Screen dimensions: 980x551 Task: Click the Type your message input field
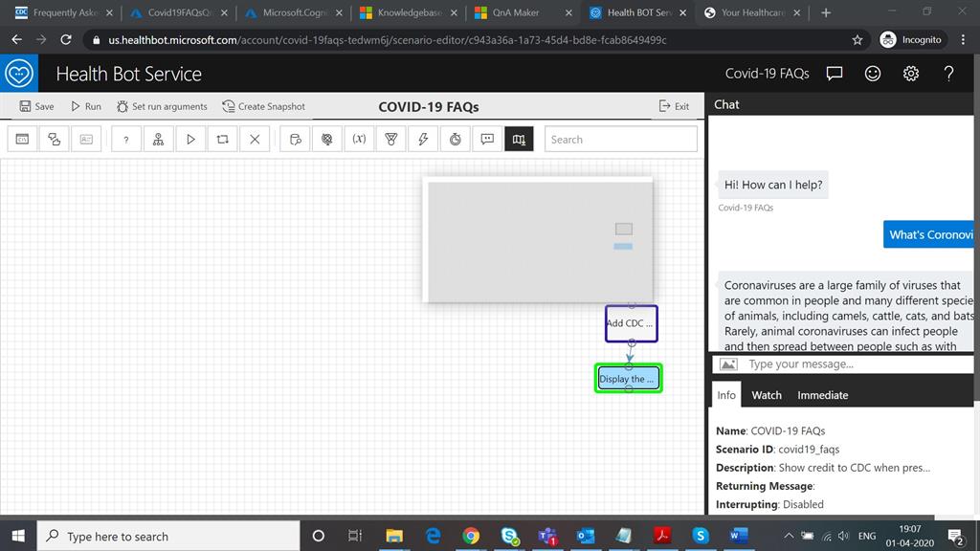coord(842,364)
